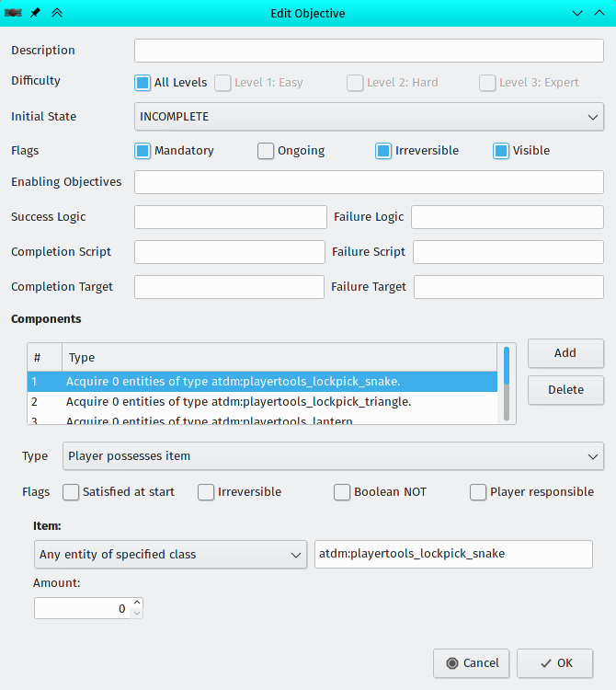Select the lockpick_triangle component row

pyautogui.click(x=262, y=402)
